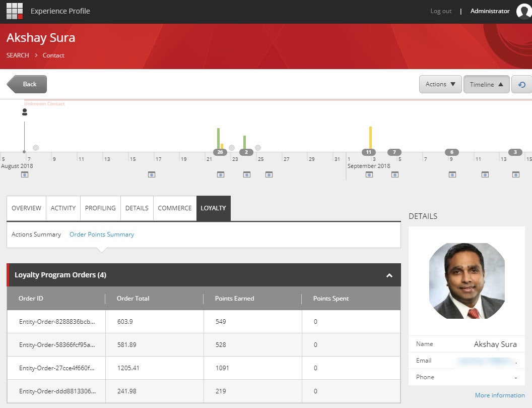Click the More information link

pyautogui.click(x=499, y=395)
